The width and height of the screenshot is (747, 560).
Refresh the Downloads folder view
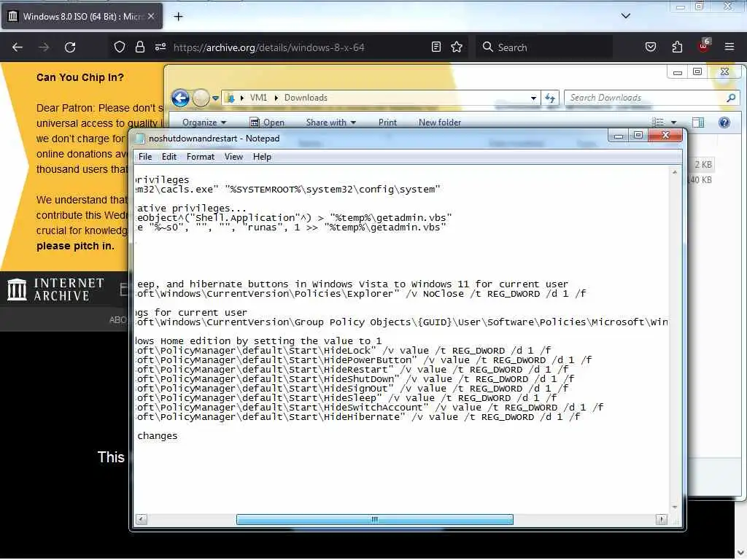coord(550,98)
